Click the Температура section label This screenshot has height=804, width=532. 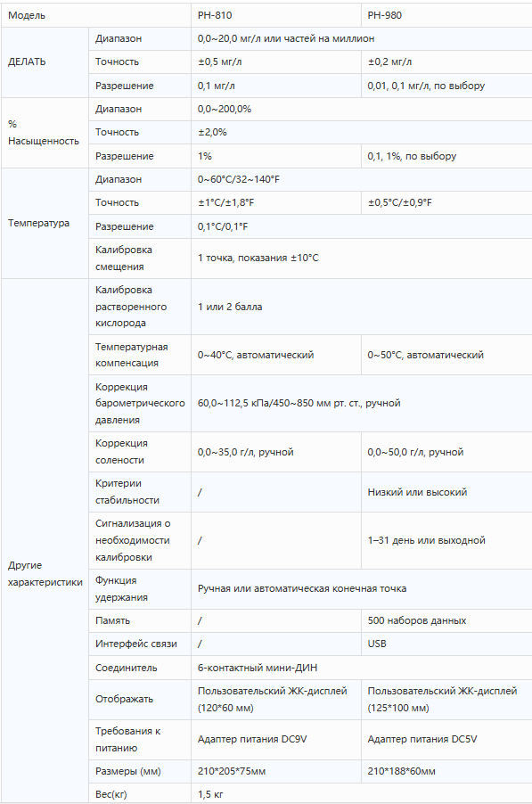[38, 223]
